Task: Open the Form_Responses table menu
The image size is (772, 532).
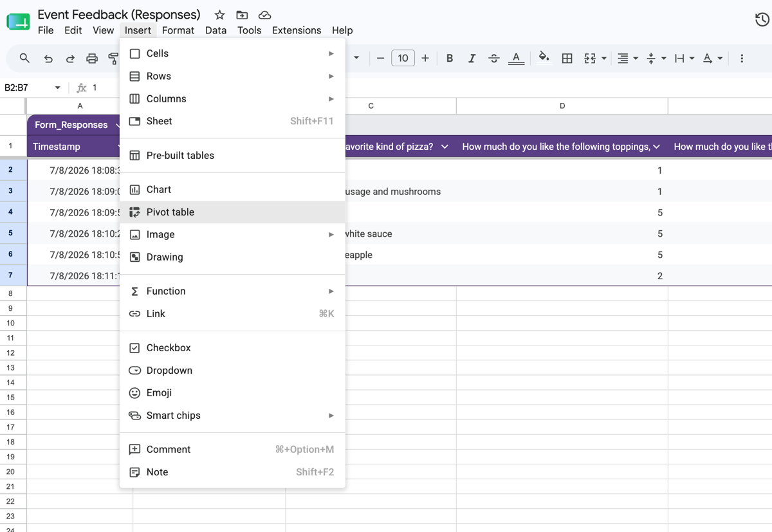Action: coord(116,125)
